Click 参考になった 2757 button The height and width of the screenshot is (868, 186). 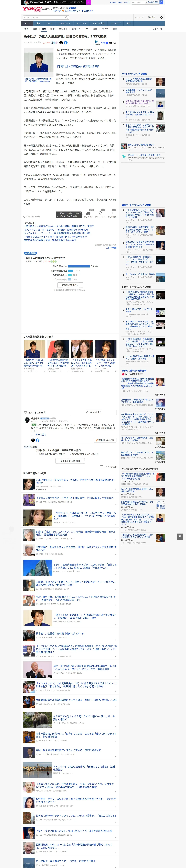coord(105,440)
